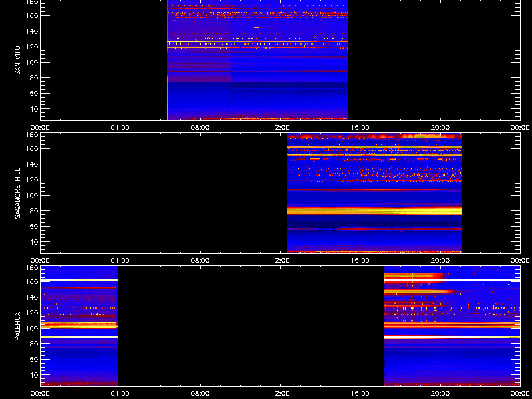Select the 40 label on Palehua axis
The height and width of the screenshot is (399, 532).
pos(35,375)
